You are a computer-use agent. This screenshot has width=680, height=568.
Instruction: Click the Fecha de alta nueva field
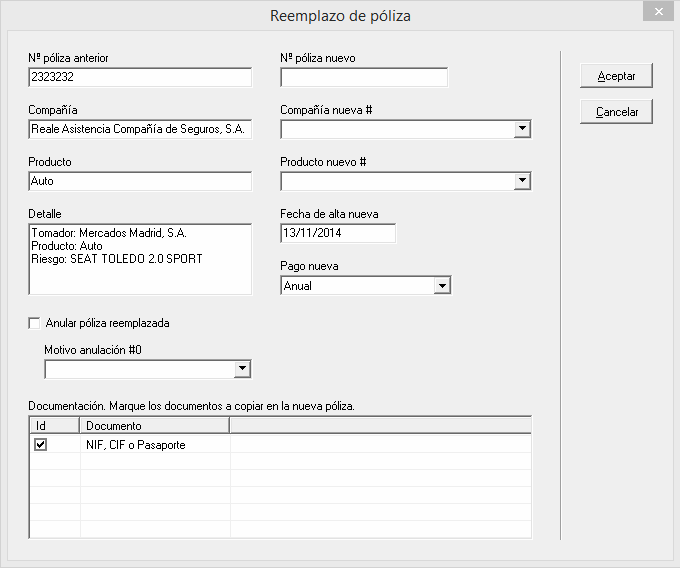click(338, 233)
